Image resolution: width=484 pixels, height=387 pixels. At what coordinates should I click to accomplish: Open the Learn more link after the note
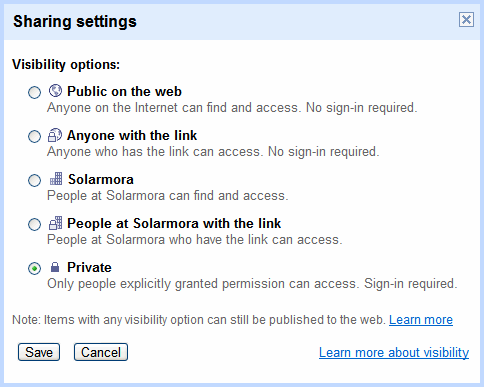(421, 320)
